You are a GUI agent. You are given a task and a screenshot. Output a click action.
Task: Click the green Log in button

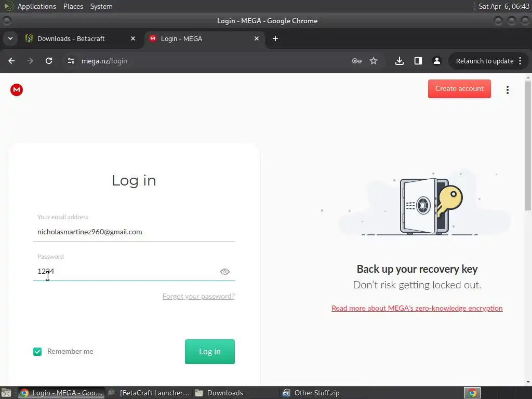[210, 352]
